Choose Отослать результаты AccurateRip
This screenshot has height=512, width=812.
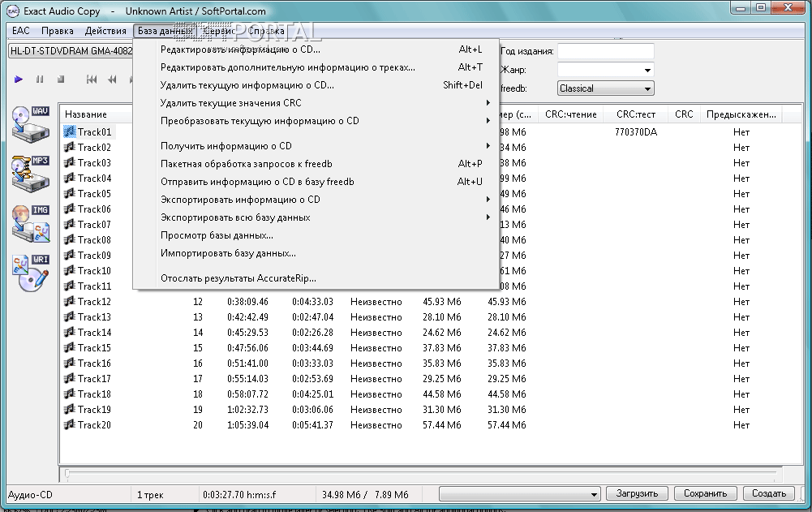tap(316, 278)
